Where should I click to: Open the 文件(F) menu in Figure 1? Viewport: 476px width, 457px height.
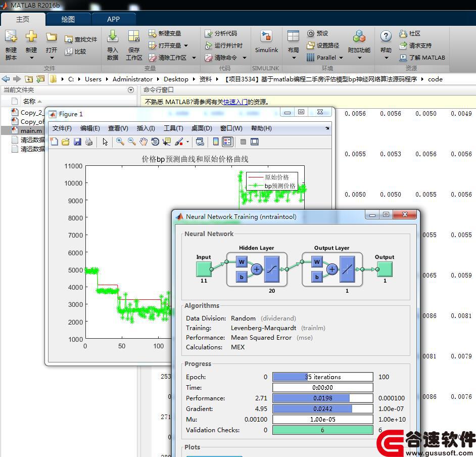pos(62,128)
